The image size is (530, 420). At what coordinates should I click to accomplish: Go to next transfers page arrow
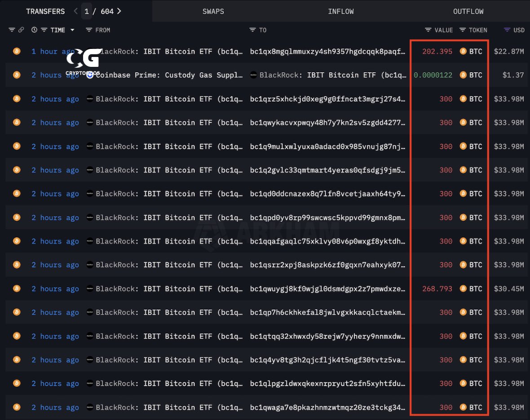tap(119, 11)
